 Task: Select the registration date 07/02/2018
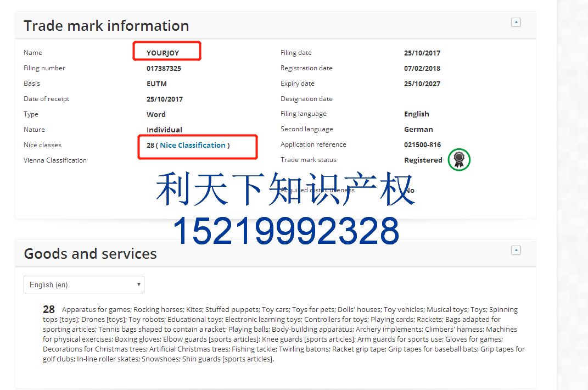pyautogui.click(x=422, y=68)
